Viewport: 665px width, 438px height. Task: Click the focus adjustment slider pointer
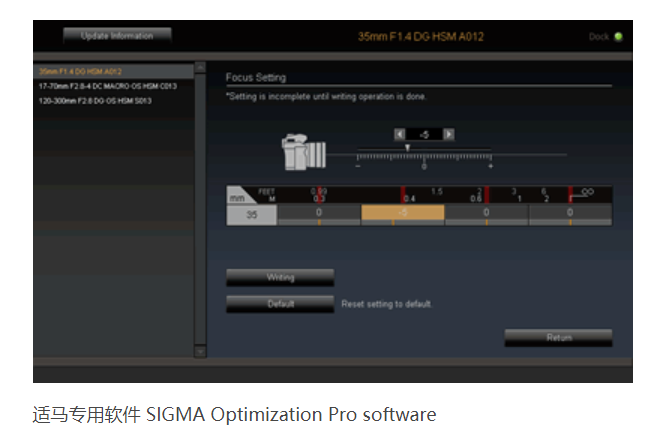407,148
